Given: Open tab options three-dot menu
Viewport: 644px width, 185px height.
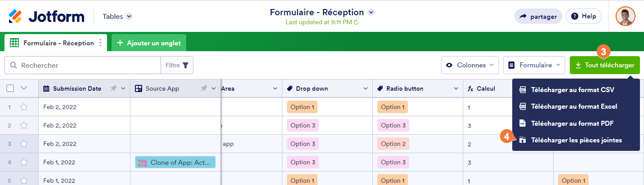Looking at the screenshot, I should pos(100,43).
